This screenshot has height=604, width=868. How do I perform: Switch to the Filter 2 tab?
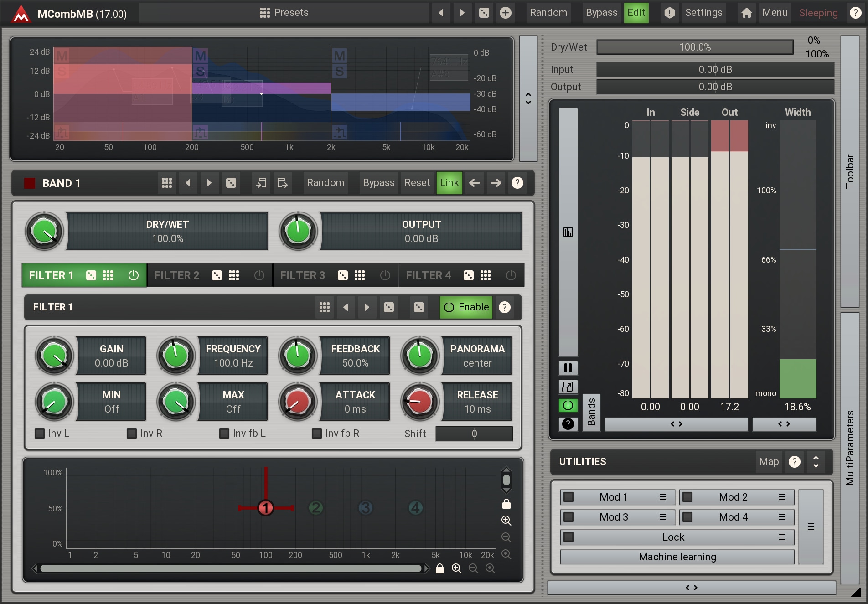[177, 275]
